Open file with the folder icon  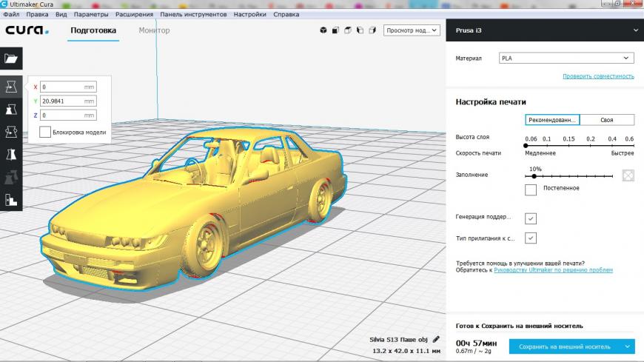[11, 58]
